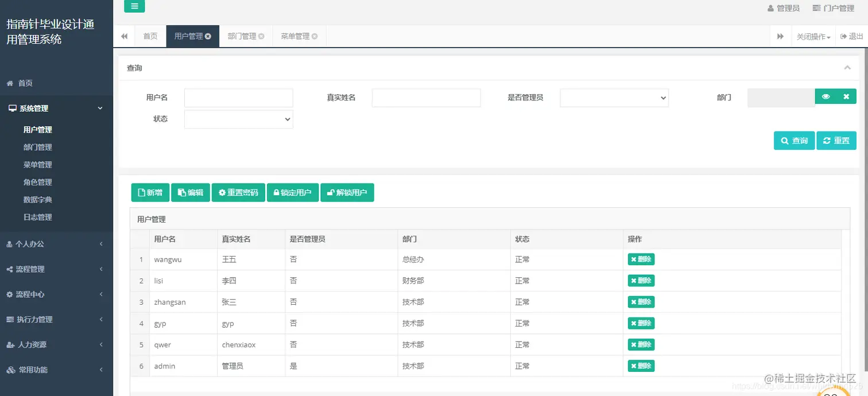Open the 管理员 user menu
This screenshot has width=868, height=396.
coord(784,8)
